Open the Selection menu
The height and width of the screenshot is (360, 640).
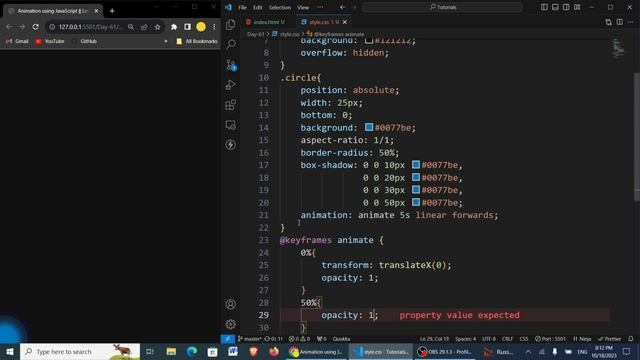tap(280, 7)
